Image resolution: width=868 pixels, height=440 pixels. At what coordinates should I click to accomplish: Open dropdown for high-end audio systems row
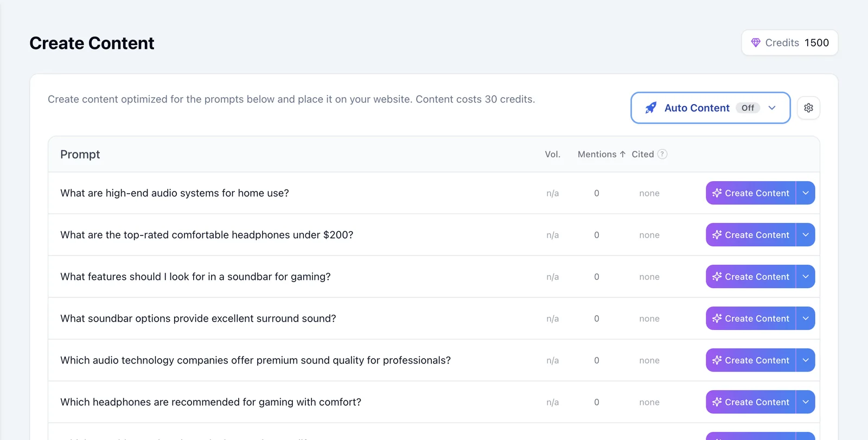coord(806,193)
